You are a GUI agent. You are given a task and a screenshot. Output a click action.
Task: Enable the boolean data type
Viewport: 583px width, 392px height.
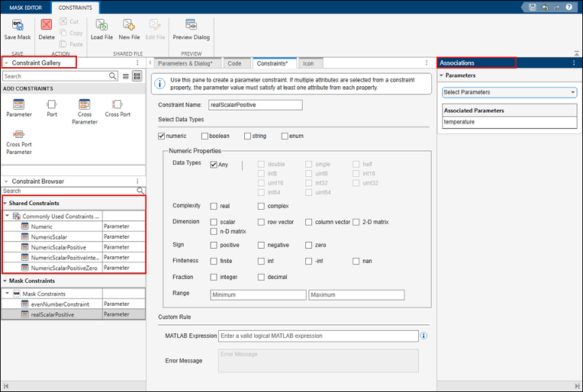coord(205,136)
